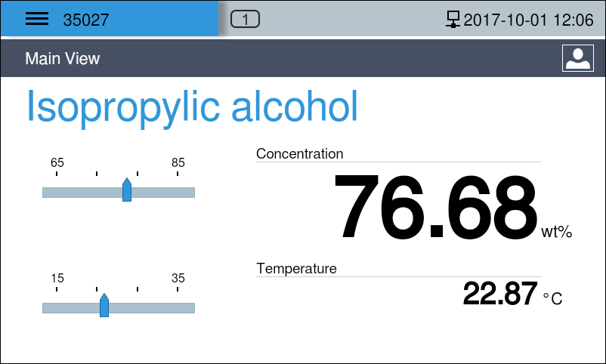Click the 65 minimum on concentration scale
Image resolution: width=606 pixels, height=364 pixels.
[x=57, y=163]
